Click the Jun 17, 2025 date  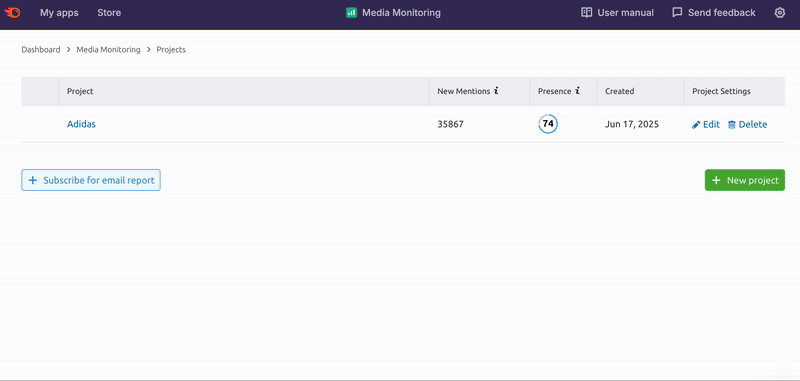click(632, 124)
